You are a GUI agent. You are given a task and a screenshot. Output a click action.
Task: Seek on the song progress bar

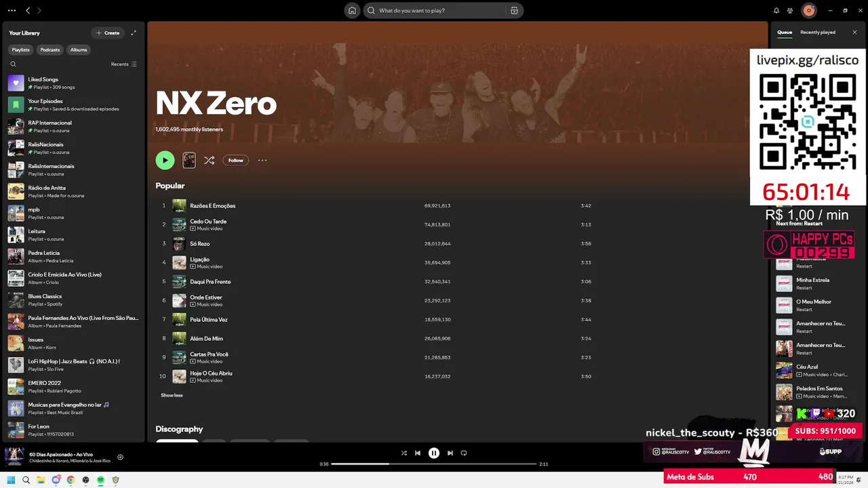click(434, 464)
